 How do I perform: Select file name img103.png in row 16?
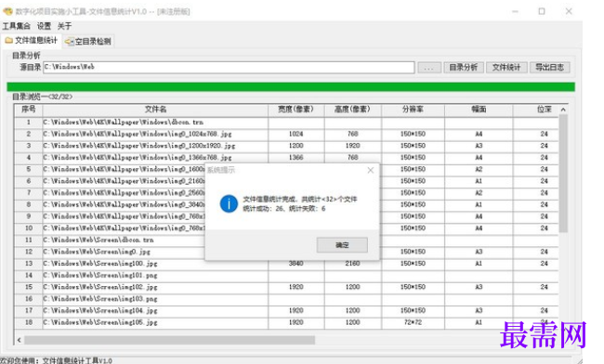[x=100, y=299]
